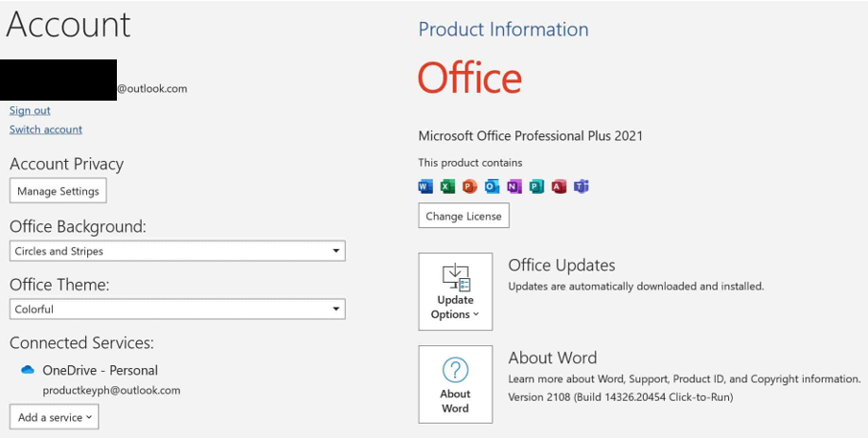Expand the Add a service menu
868x439 pixels.
[x=55, y=417]
